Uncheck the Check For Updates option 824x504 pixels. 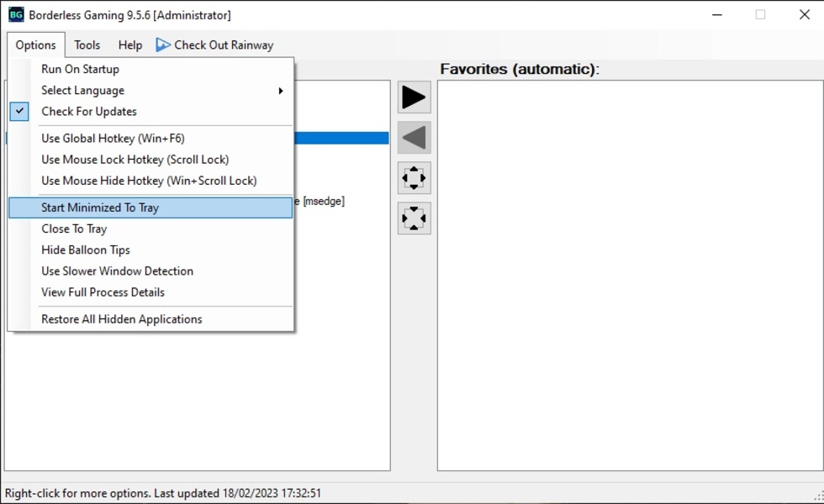(88, 112)
